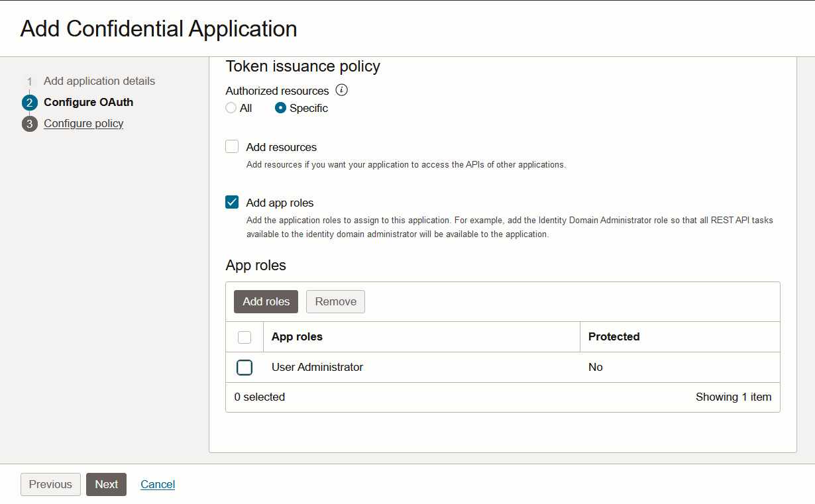Click the step 1 wizard circle

30,81
